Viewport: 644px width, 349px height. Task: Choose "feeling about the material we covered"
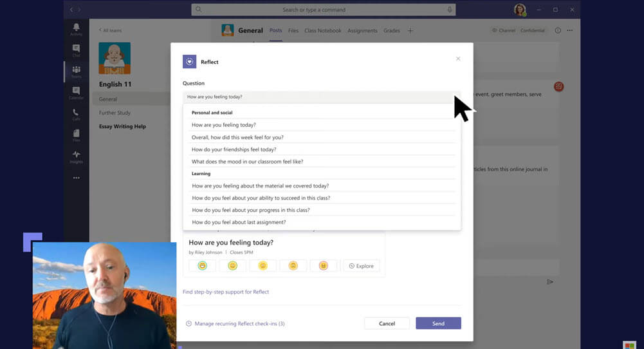[324, 186]
